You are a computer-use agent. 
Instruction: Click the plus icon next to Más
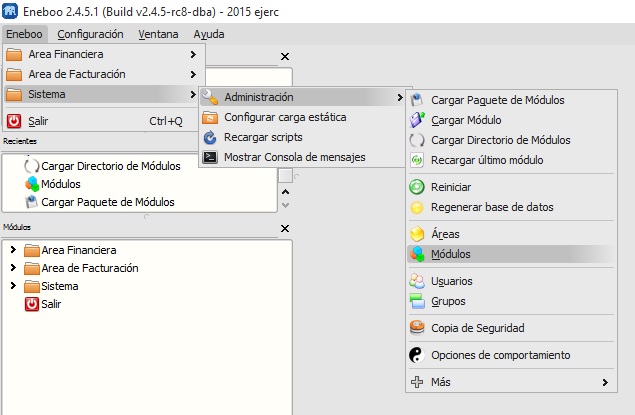coord(417,382)
